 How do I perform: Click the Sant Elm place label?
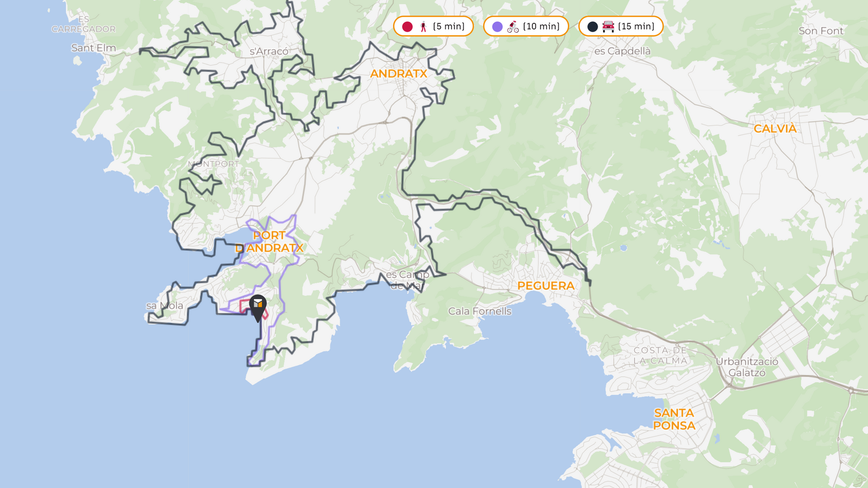point(94,48)
